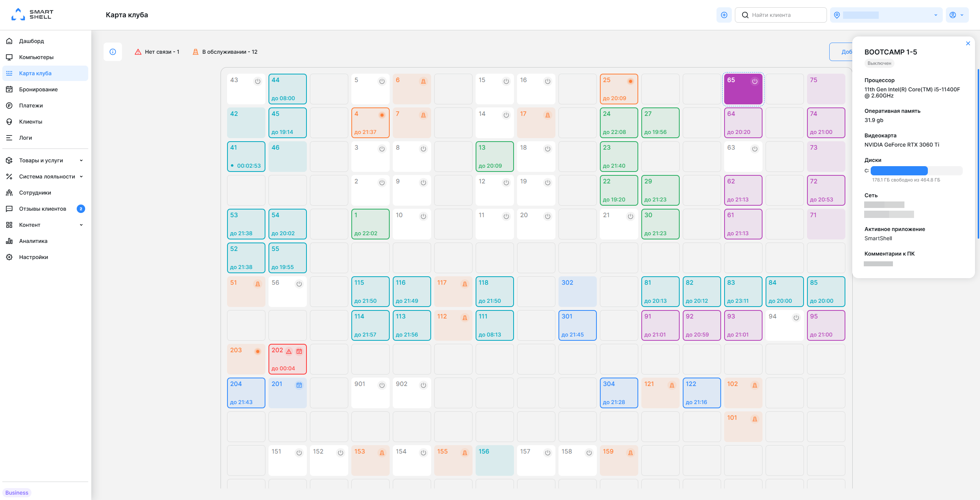Click power icon on selected computer 65
This screenshot has height=500, width=980.
[754, 81]
